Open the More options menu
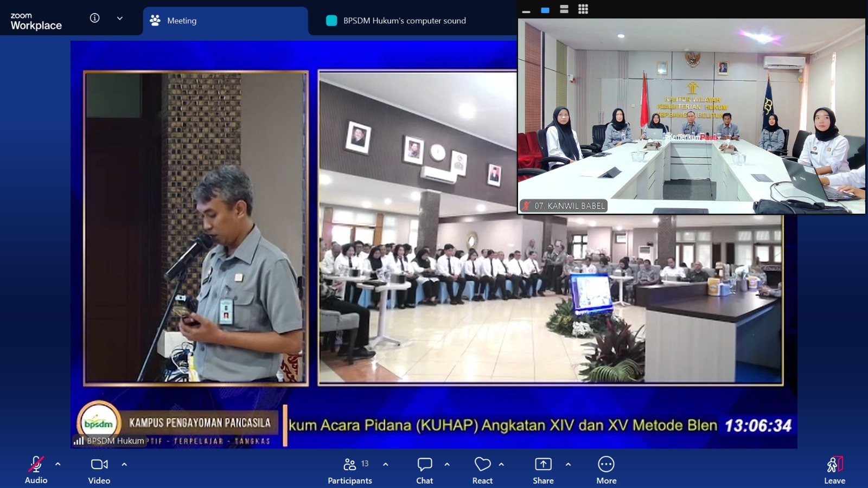Viewport: 868px width, 488px height. 606,470
